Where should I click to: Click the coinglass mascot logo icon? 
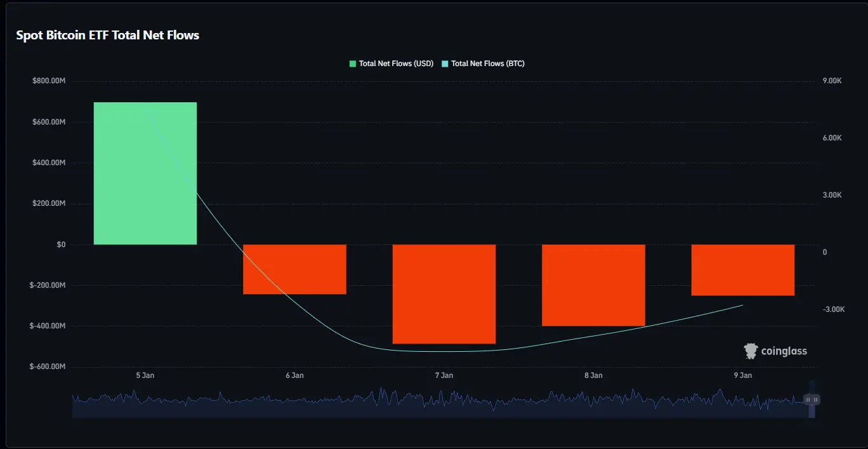point(751,351)
